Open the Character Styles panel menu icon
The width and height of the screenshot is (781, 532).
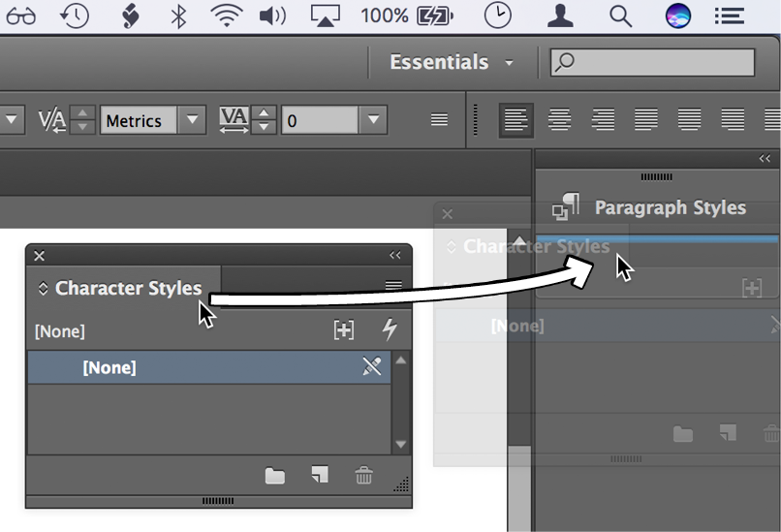tap(393, 285)
